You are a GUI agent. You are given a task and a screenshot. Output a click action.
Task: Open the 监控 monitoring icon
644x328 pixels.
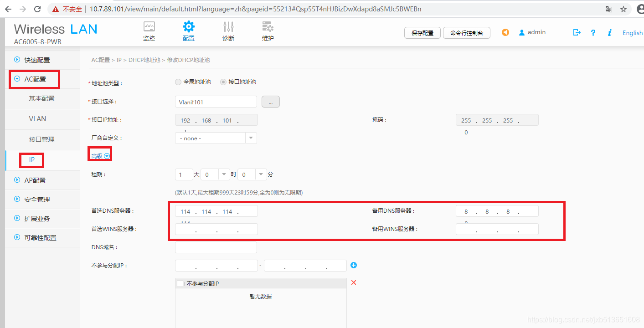pyautogui.click(x=149, y=26)
